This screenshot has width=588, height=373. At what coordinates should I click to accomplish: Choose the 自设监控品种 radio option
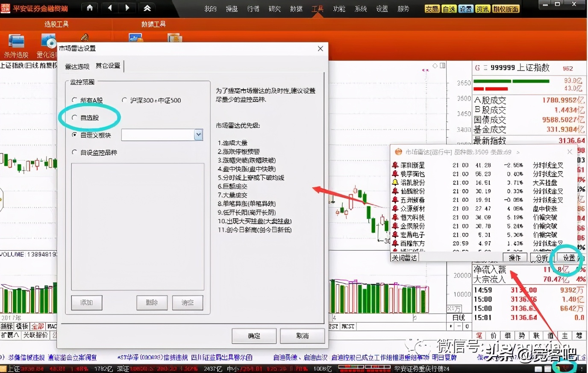(x=75, y=152)
